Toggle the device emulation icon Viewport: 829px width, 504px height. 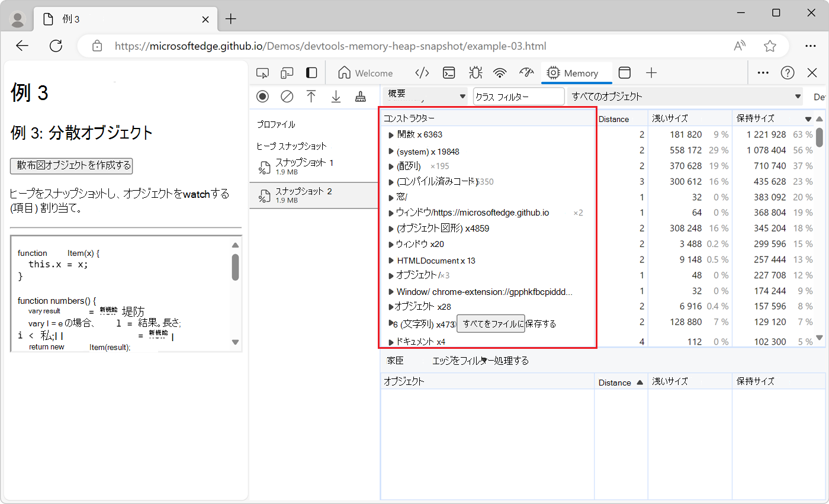tap(287, 73)
